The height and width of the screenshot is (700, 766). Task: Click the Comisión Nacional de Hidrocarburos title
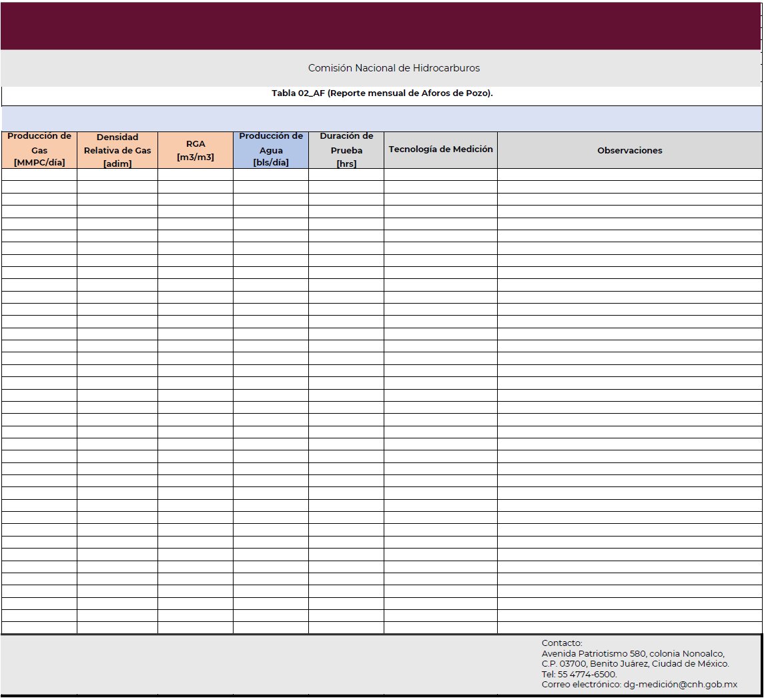click(x=394, y=68)
